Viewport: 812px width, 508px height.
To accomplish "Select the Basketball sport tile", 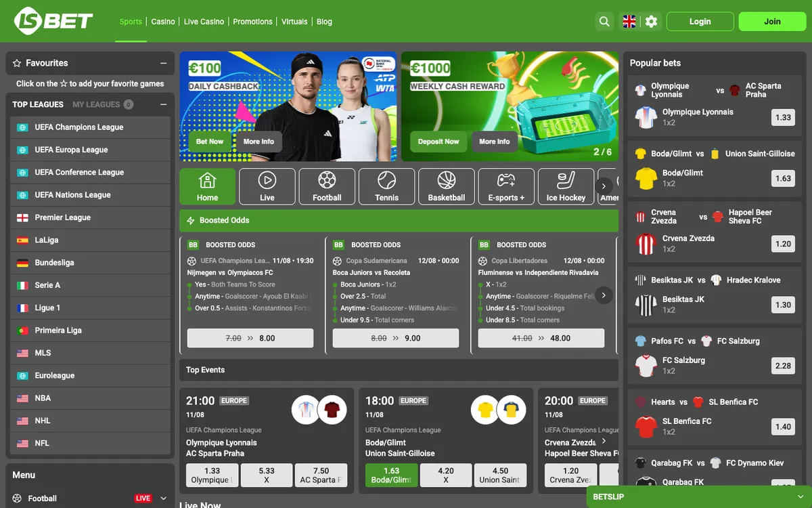I will point(447,186).
